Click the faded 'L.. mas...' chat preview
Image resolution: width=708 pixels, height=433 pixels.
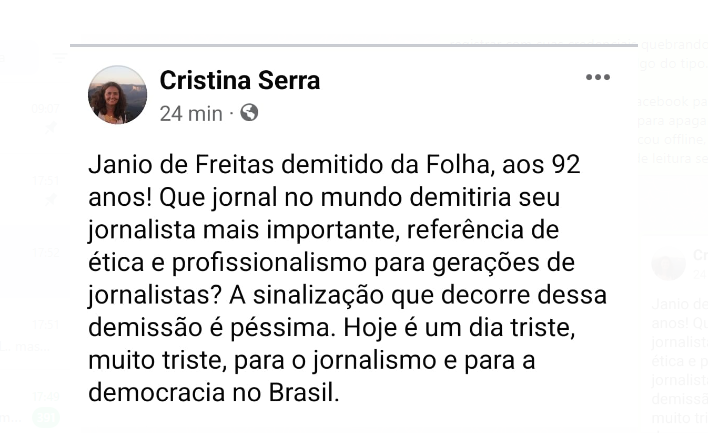pyautogui.click(x=25, y=347)
